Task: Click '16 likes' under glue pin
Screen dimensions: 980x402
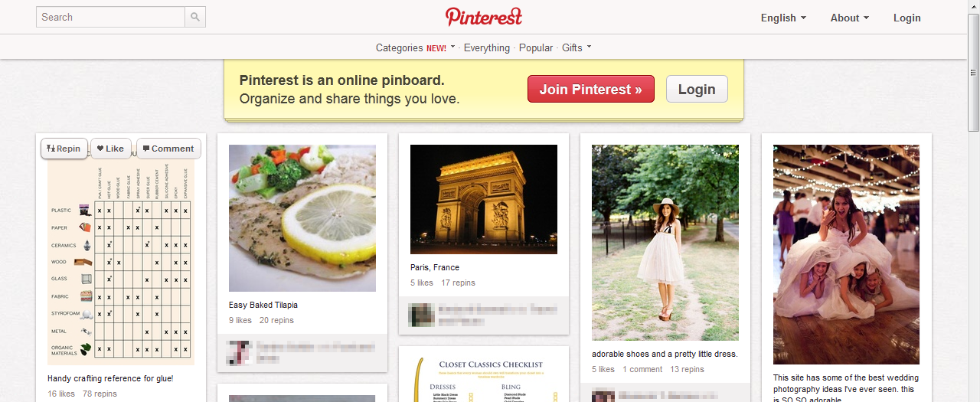Action: [x=61, y=394]
